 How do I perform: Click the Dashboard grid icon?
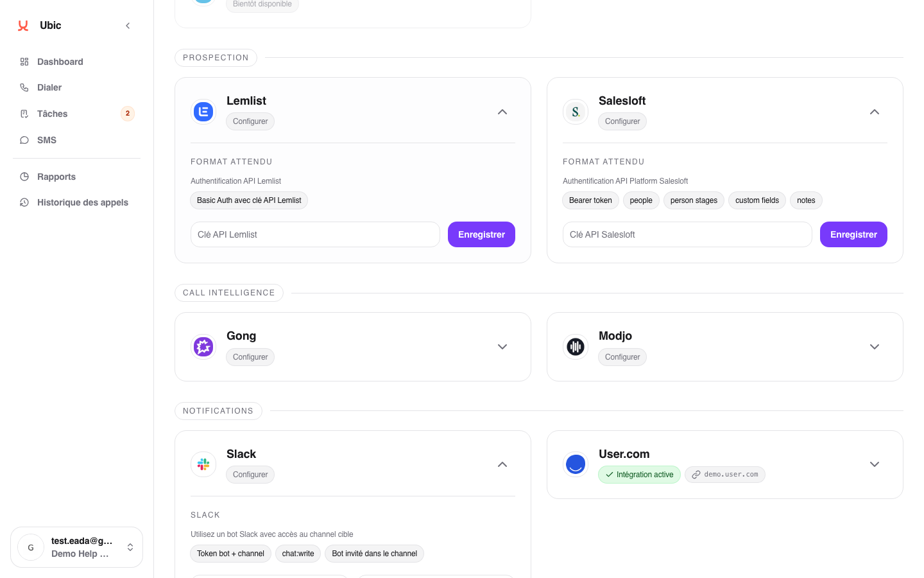24,62
